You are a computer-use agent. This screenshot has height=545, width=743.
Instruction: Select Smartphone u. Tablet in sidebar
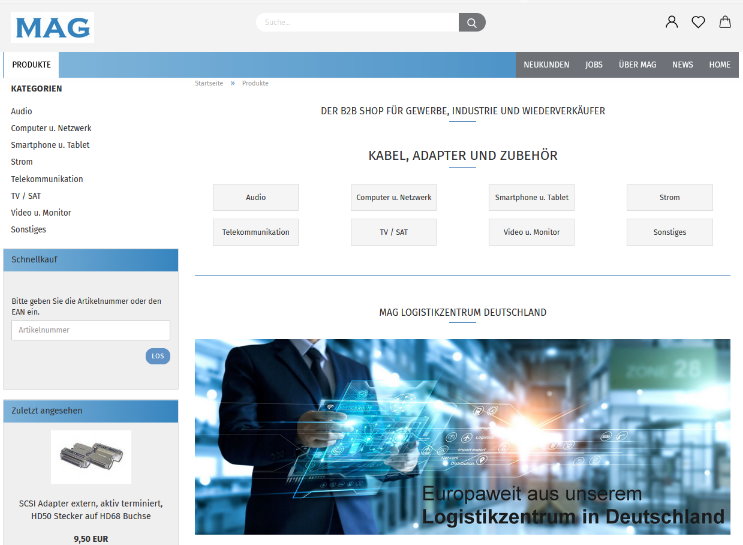click(50, 145)
